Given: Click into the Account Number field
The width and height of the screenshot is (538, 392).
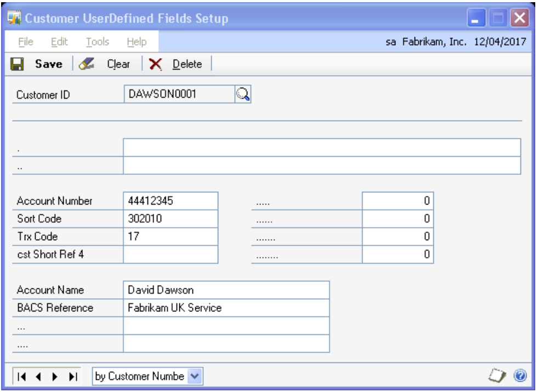Looking at the screenshot, I should pos(171,201).
